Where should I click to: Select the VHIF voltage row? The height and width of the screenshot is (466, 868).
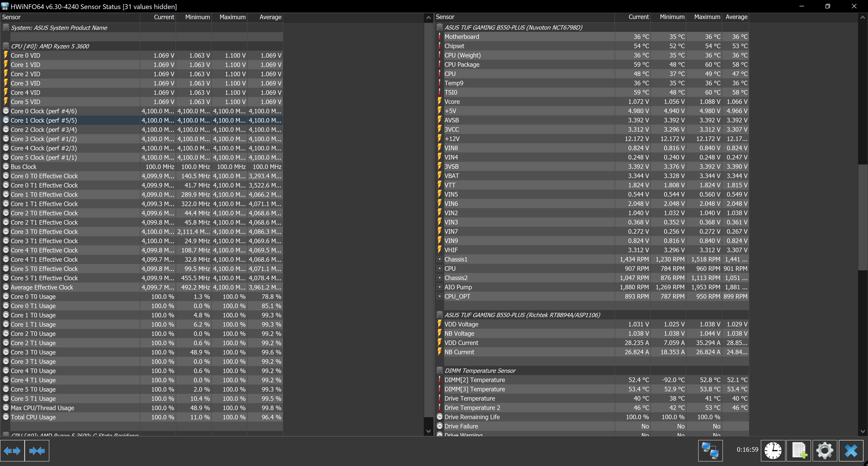592,250
